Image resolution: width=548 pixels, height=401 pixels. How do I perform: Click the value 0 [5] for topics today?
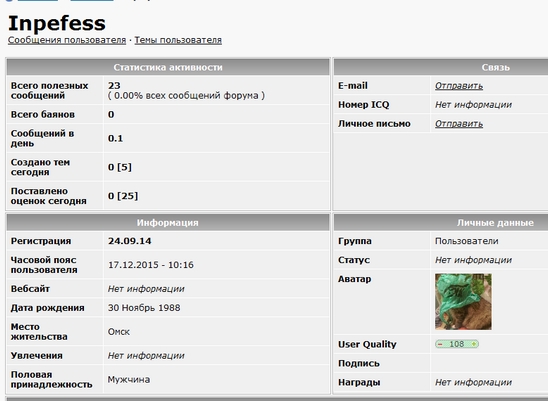click(x=120, y=167)
